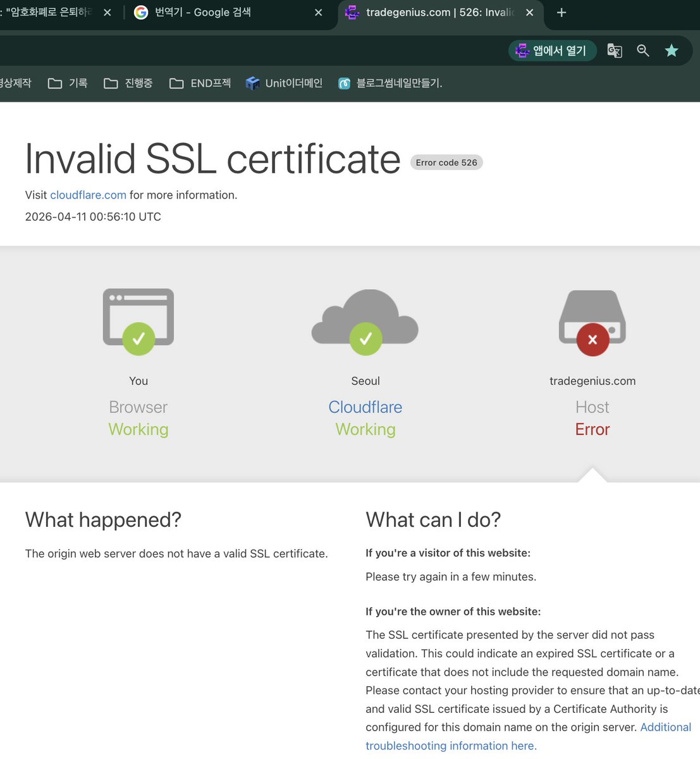Open a new tab with the plus button

562,13
